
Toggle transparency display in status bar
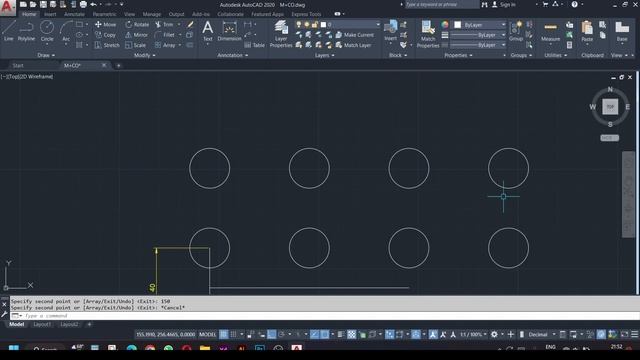351,335
